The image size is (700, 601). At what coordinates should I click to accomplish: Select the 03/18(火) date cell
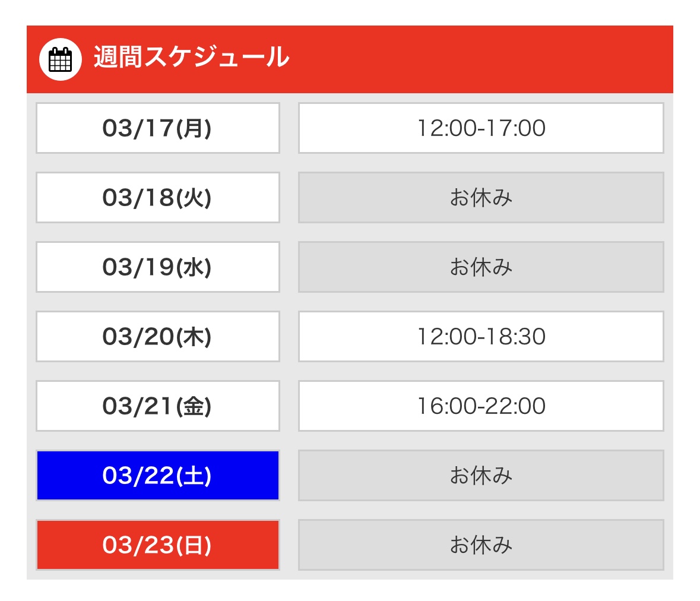pos(158,197)
